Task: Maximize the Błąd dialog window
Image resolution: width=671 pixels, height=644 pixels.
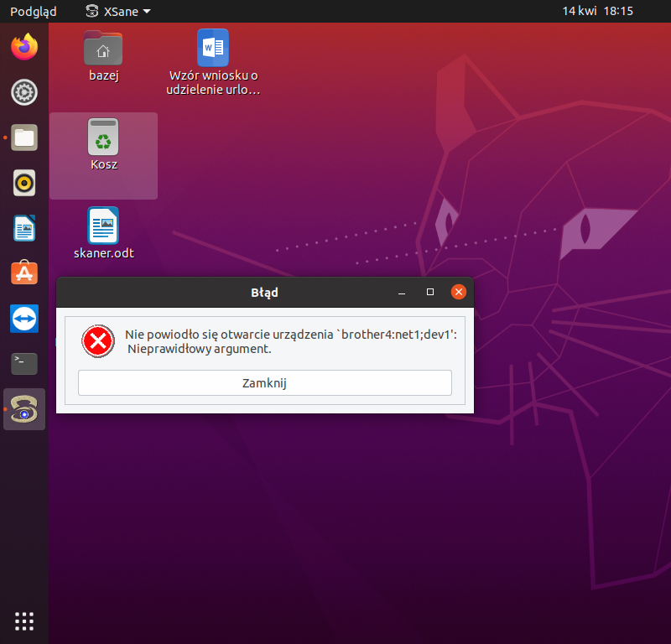Action: pyautogui.click(x=430, y=292)
